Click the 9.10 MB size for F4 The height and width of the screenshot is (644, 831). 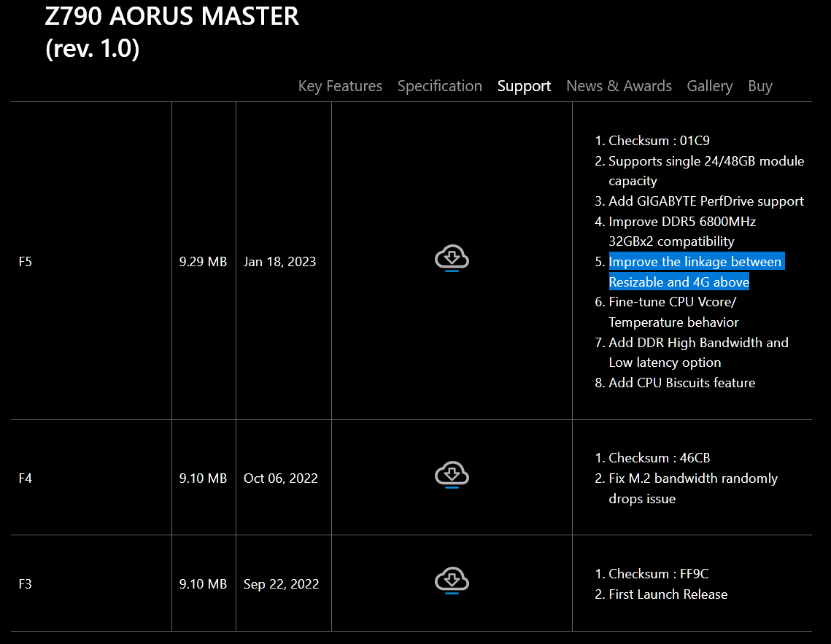203,478
